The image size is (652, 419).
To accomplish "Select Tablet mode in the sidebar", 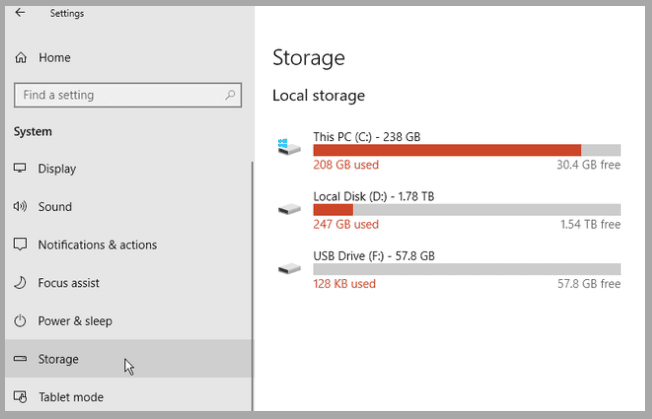I will click(70, 397).
